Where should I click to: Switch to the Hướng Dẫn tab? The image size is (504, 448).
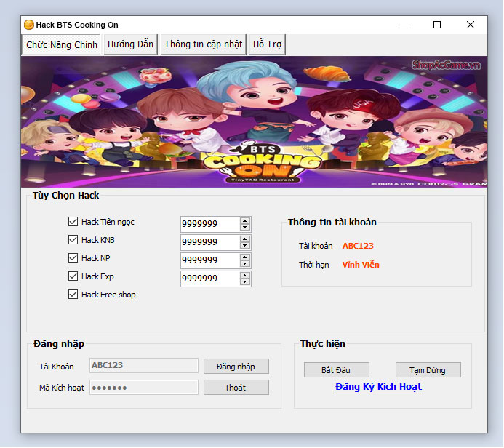click(130, 44)
